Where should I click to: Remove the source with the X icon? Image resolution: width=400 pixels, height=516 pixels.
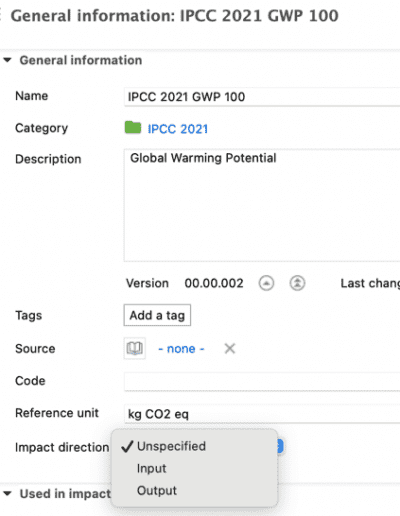[230, 349]
